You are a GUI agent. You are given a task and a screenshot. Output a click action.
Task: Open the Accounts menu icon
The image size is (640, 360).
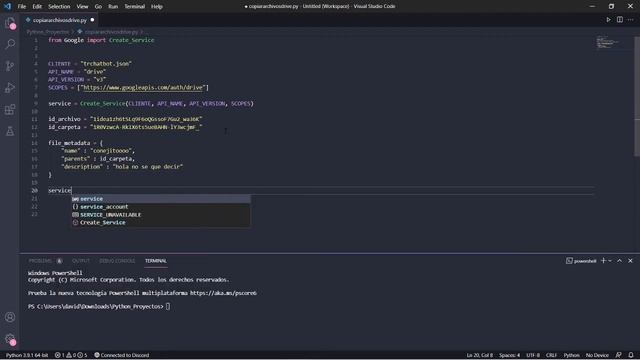coord(10,317)
